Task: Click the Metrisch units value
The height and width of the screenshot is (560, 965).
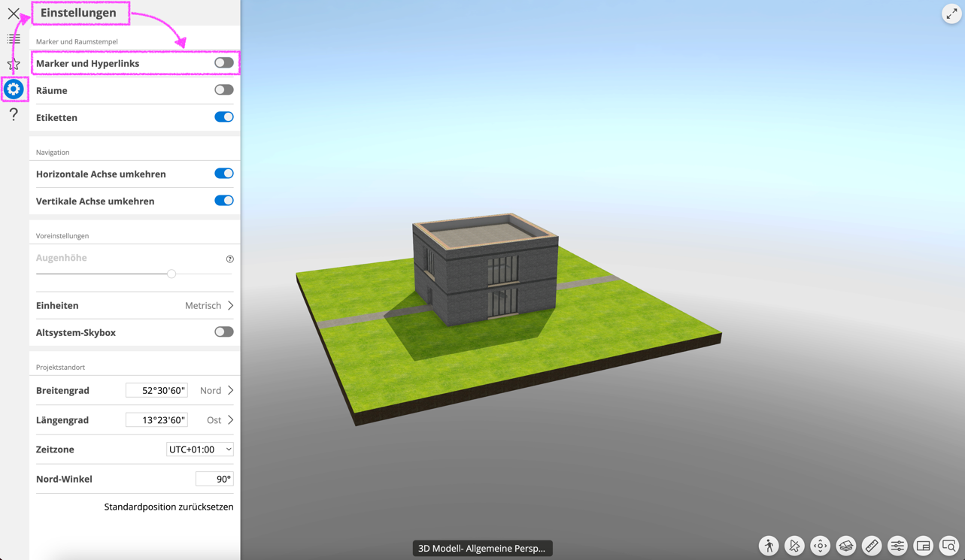Action: pos(203,305)
